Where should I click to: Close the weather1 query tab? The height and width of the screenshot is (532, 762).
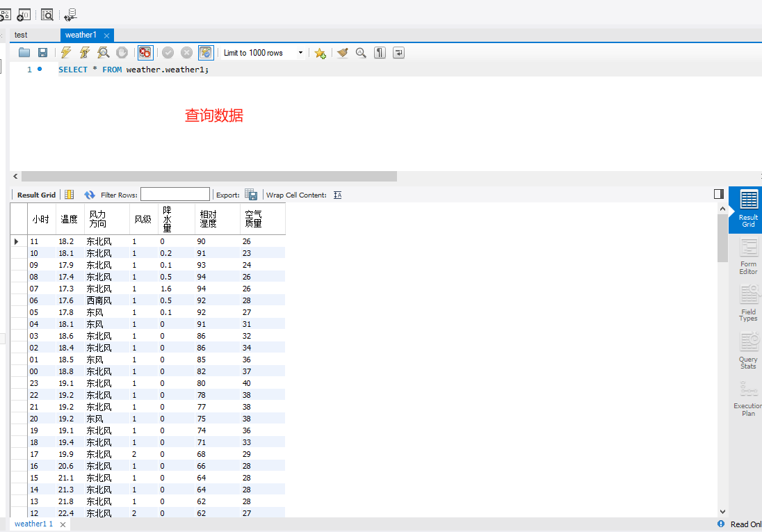click(x=106, y=35)
